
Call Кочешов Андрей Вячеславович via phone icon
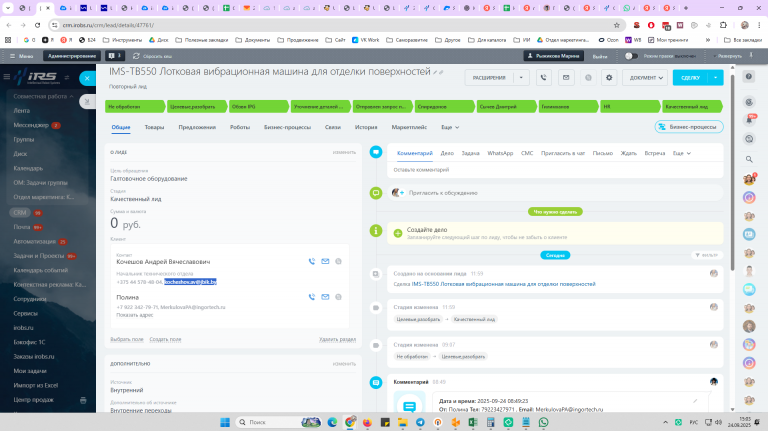tap(312, 262)
